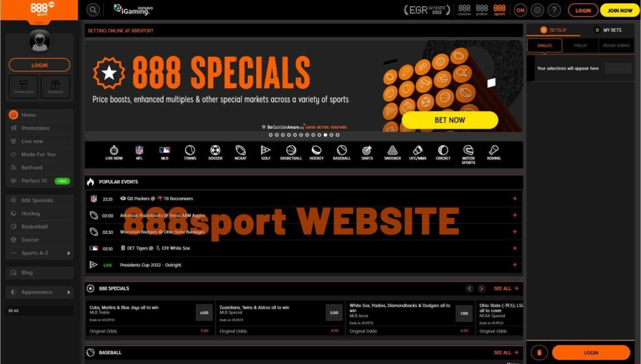See all 888 Specials

[x=506, y=288]
